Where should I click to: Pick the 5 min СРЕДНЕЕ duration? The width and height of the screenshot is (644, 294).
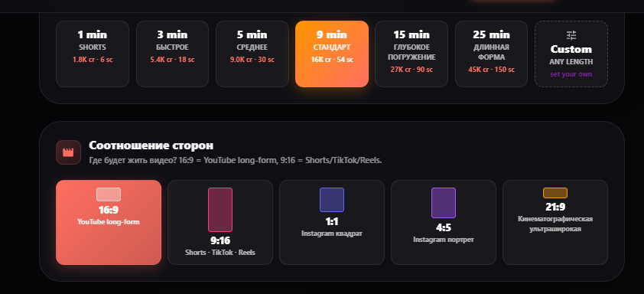coord(252,54)
